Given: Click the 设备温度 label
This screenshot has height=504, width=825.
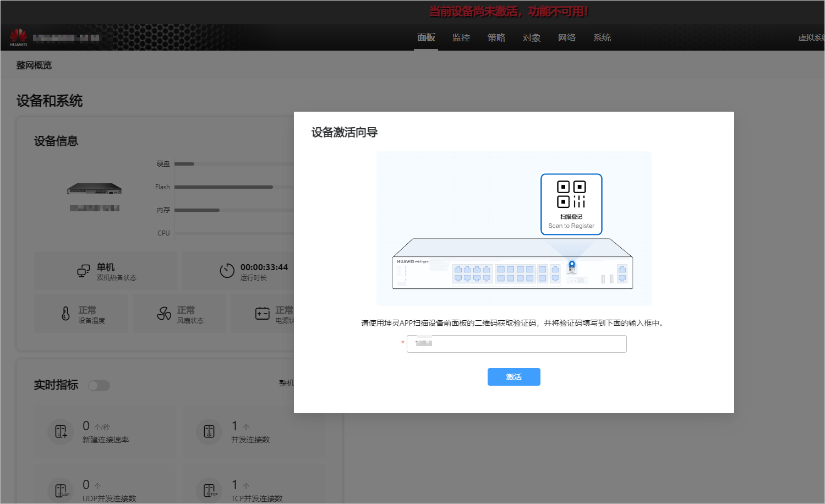Looking at the screenshot, I should 92,321.
